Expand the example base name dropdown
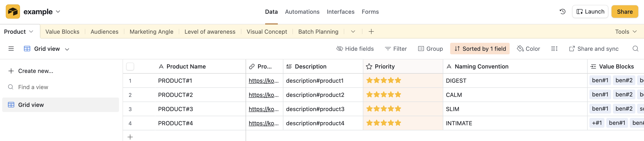This screenshot has width=644, height=141. click(58, 12)
